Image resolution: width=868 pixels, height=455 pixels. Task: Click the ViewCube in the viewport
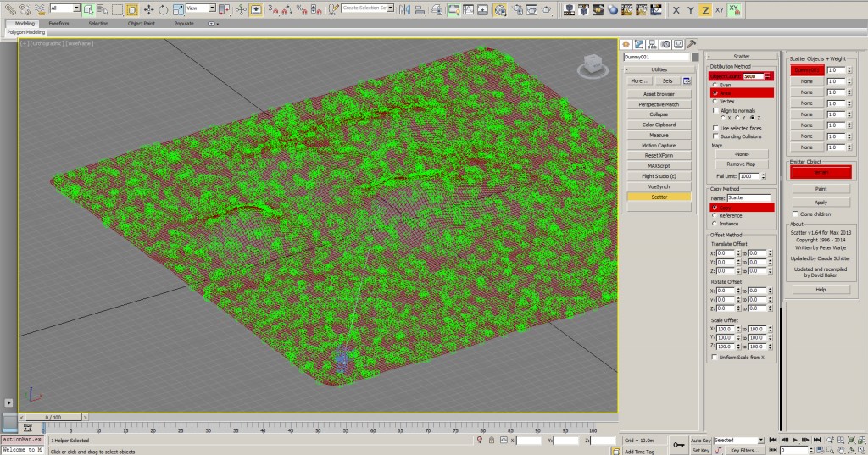(x=593, y=66)
